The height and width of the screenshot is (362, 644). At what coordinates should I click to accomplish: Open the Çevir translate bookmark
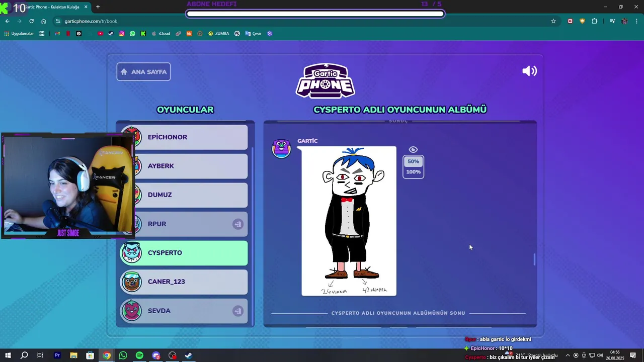tap(253, 34)
